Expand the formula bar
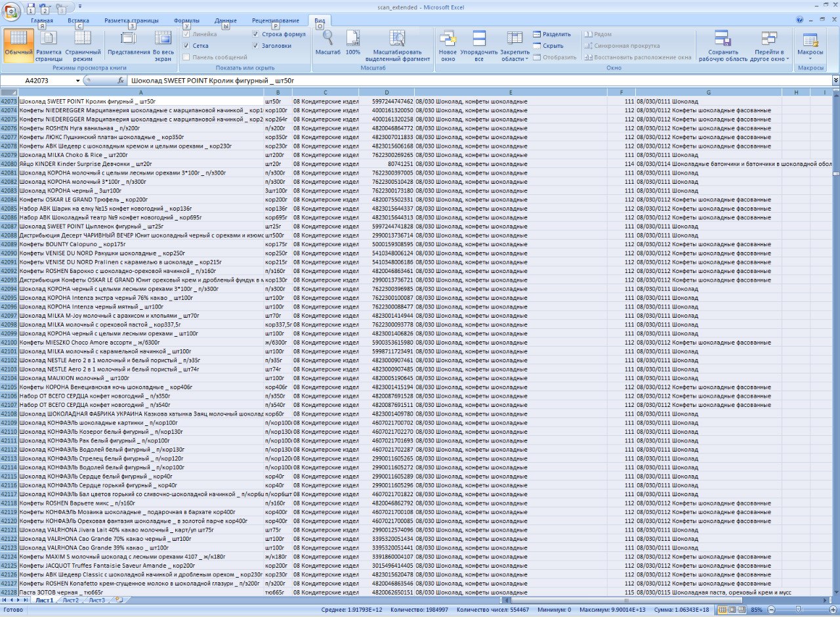 (835, 80)
